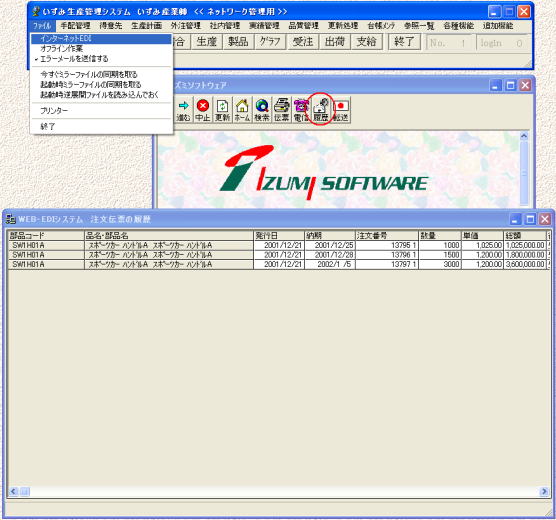Open the 手配管理 menu
Viewport: 556px width, 520px height.
point(75,26)
